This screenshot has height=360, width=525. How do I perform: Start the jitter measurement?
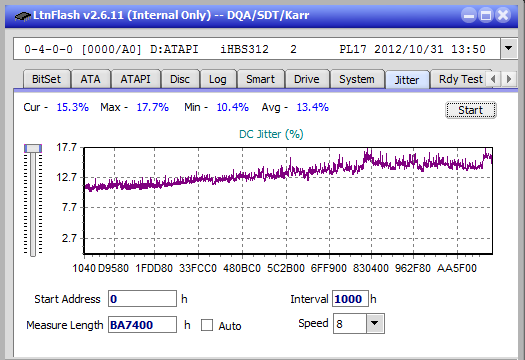(x=470, y=110)
